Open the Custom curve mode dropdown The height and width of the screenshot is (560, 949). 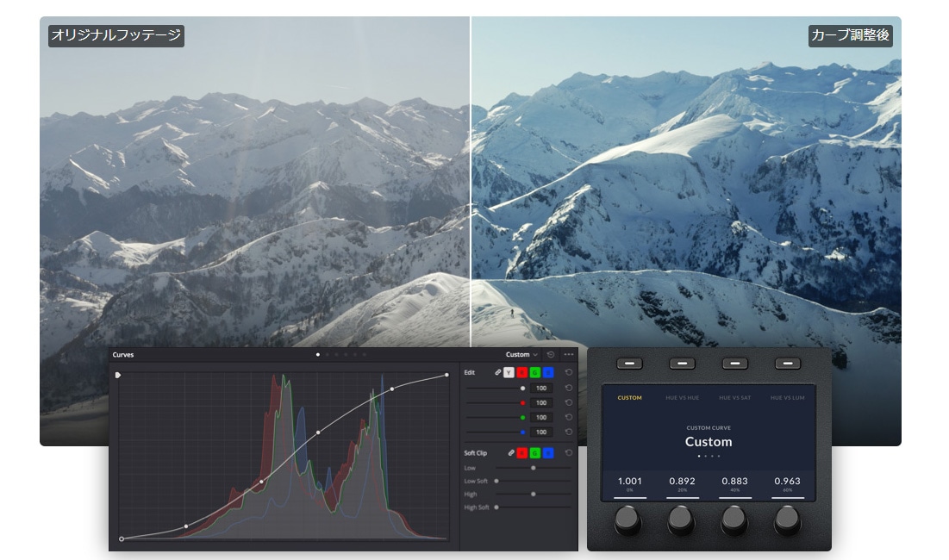[521, 354]
